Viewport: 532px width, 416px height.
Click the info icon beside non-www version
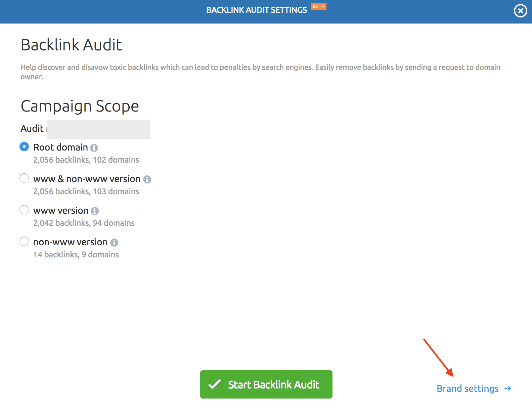coord(114,243)
